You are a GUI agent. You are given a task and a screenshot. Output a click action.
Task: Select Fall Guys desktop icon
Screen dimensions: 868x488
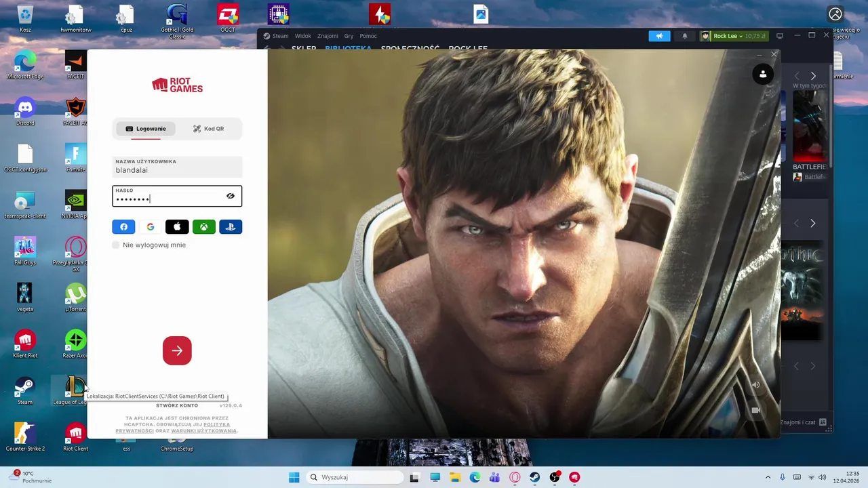coord(25,252)
